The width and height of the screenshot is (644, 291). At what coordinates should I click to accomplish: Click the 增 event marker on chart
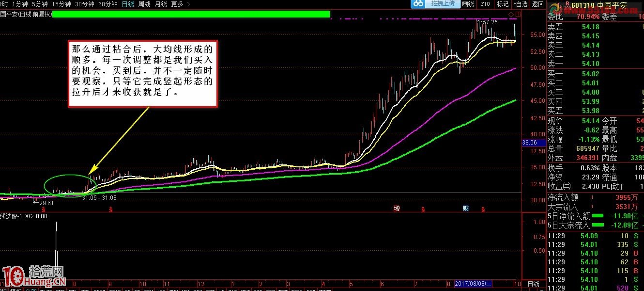pos(397,209)
